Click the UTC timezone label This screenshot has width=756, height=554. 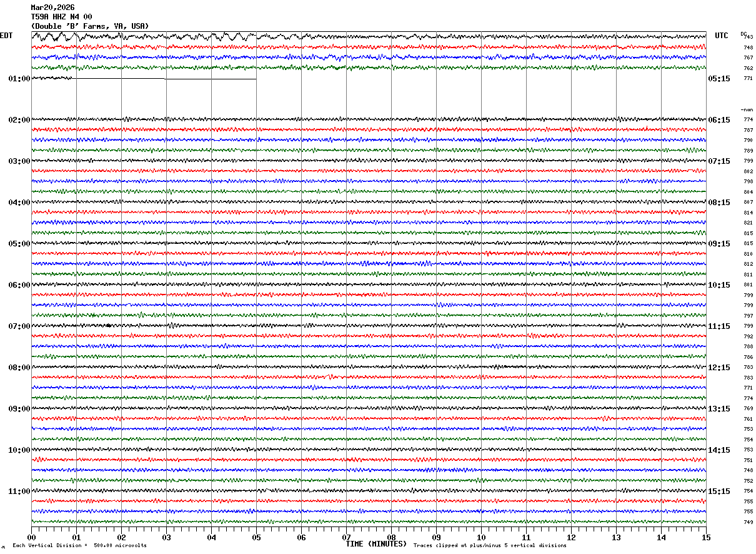[x=722, y=36]
